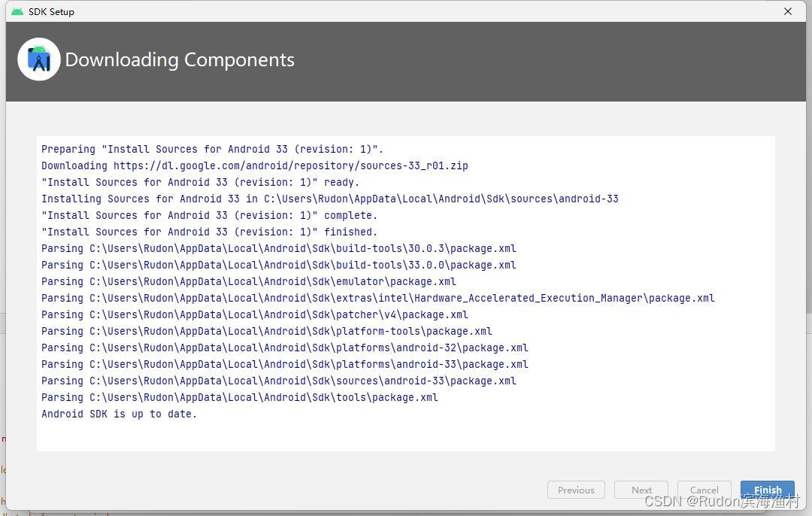
Task: Click the SDK Setup title bar icon
Action: [x=17, y=11]
